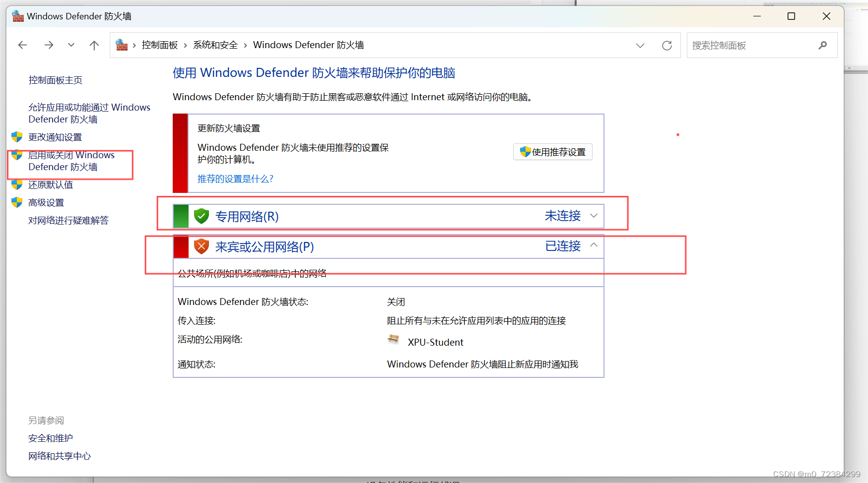Click 还原默认值 link
This screenshot has height=483, width=868.
click(x=51, y=185)
